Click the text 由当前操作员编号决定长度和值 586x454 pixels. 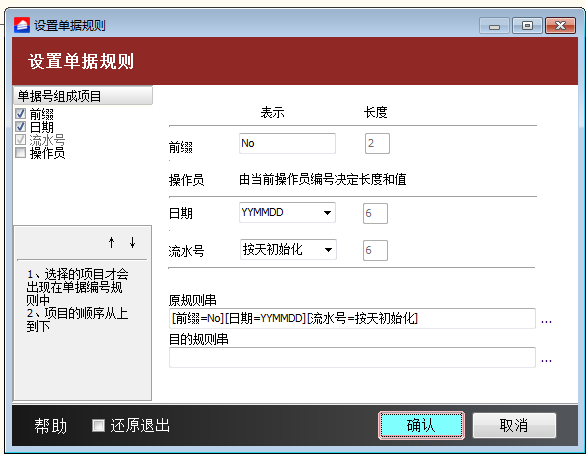pyautogui.click(x=323, y=180)
